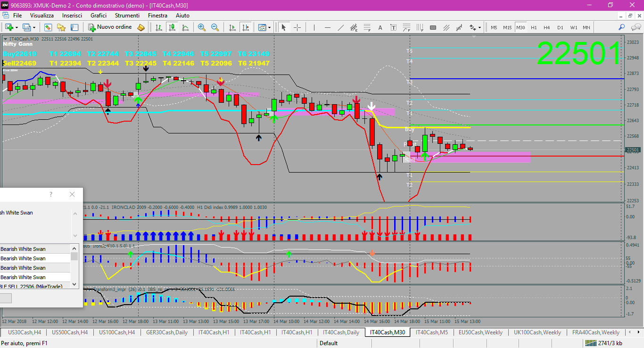Select the horizontal line tool
The height and width of the screenshot is (348, 644).
coord(327,27)
